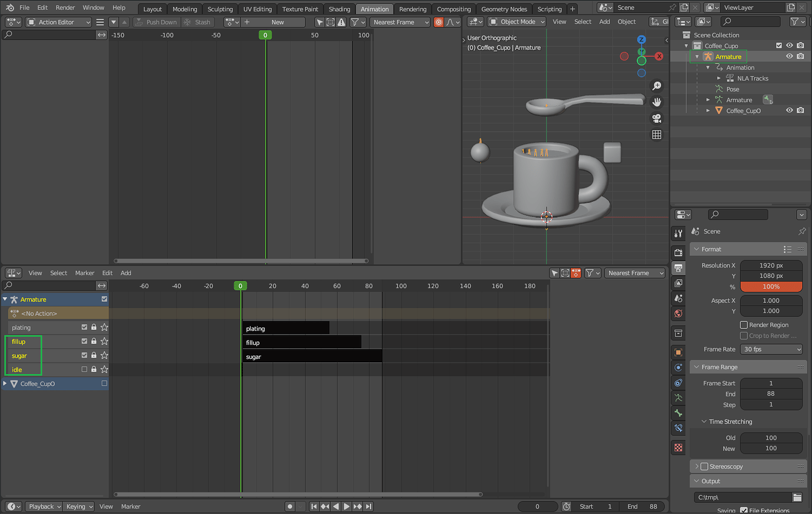
Task: Toggle viewport visibility of Coffee_CupO in the Outliner
Action: click(x=790, y=110)
